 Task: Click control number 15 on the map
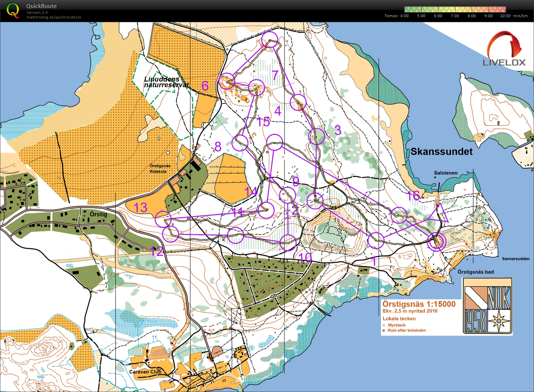pyautogui.click(x=263, y=122)
